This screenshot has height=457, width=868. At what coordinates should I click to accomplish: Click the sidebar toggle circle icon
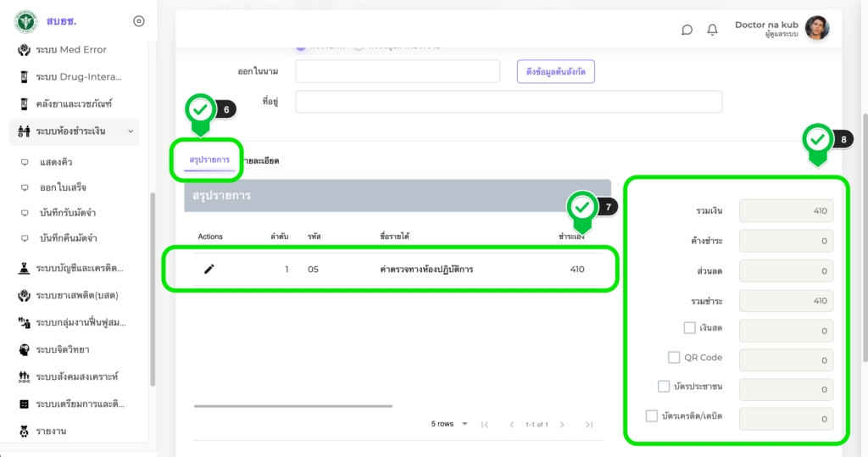click(x=139, y=21)
